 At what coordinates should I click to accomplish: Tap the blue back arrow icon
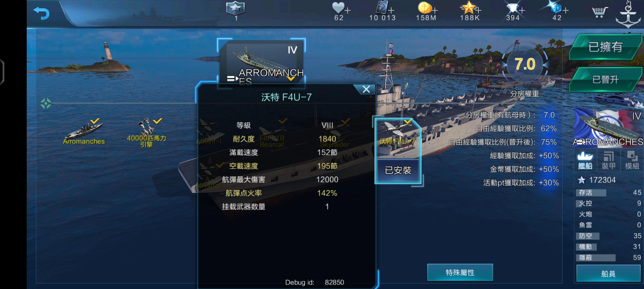coord(41,13)
